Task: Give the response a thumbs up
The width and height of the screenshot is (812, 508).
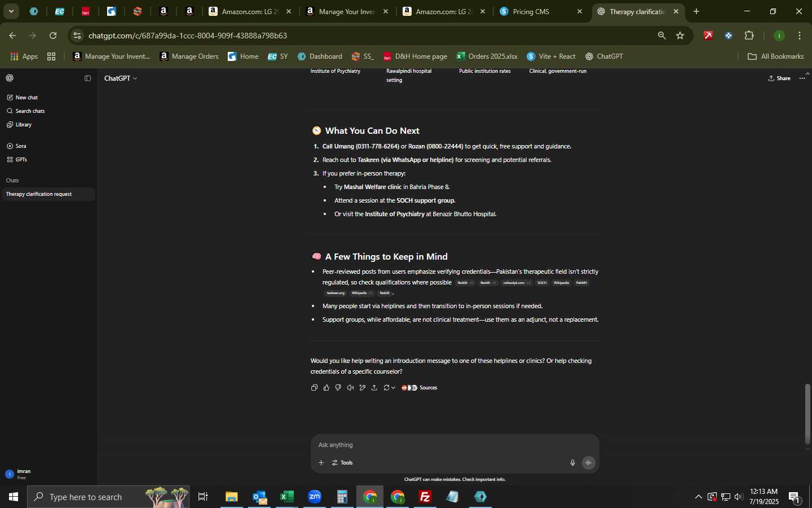Action: click(x=326, y=388)
